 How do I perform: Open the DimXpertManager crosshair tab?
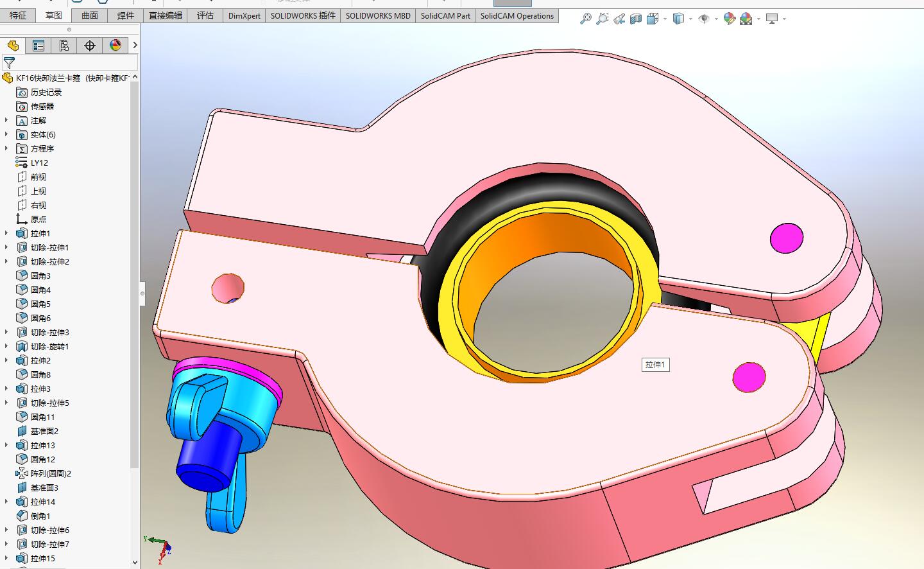tap(90, 45)
